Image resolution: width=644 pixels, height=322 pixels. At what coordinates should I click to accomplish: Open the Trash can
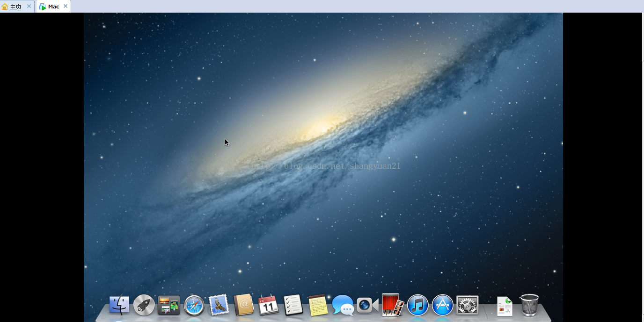(x=529, y=305)
